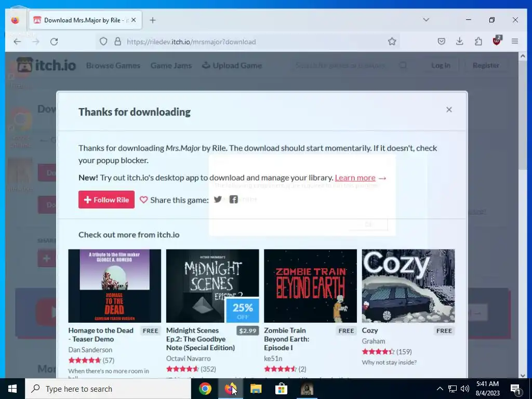Click the tracking protection shield icon
This screenshot has height=399, width=532.
[103, 42]
